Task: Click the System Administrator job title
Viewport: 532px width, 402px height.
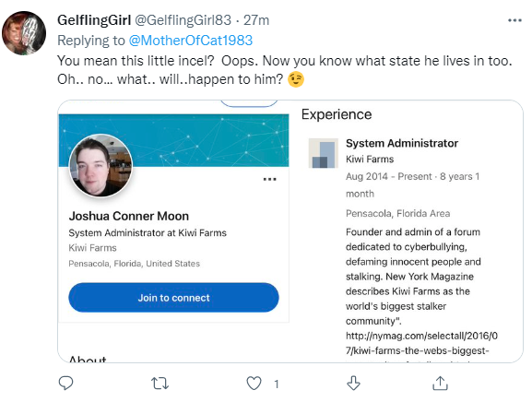Action: (x=402, y=143)
